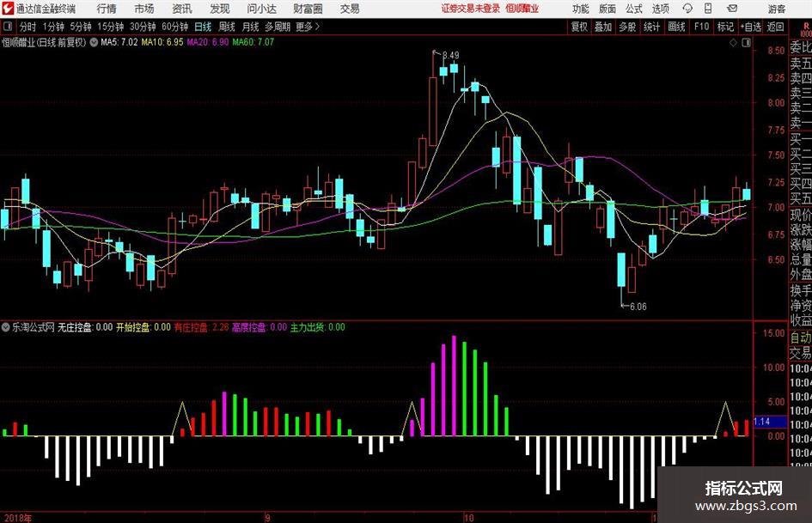The width and height of the screenshot is (812, 523).
Task: Click 证券交易未登录 login link
Action: [x=471, y=9]
